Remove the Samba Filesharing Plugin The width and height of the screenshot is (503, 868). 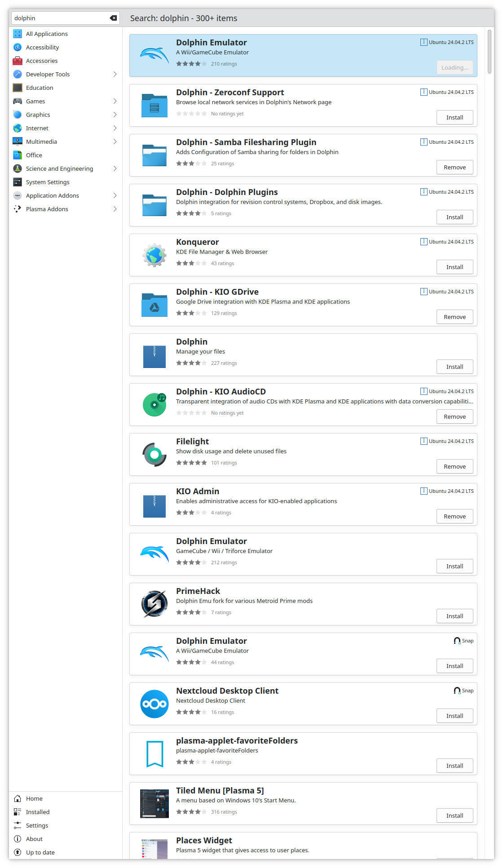coord(455,167)
